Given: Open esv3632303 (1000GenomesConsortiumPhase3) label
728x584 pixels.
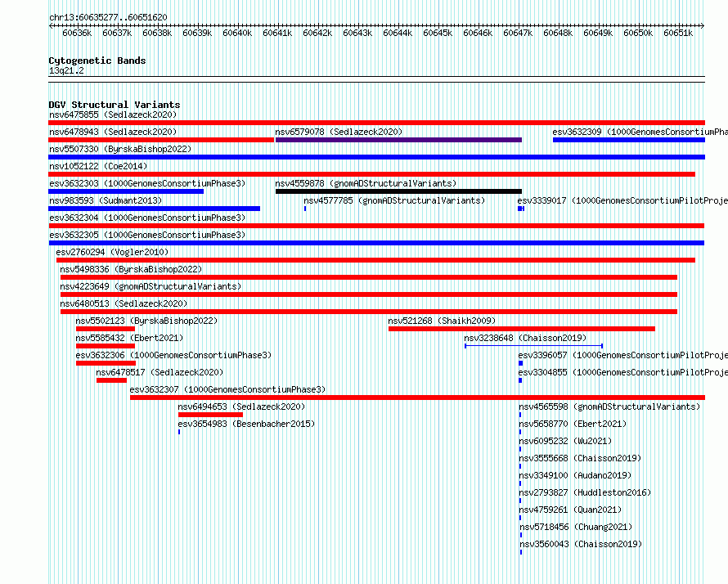Looking at the screenshot, I should (x=147, y=183).
